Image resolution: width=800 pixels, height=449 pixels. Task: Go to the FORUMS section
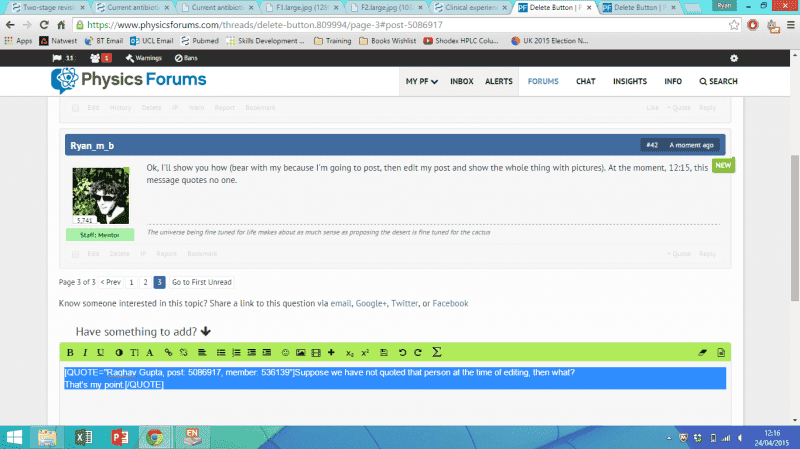543,81
